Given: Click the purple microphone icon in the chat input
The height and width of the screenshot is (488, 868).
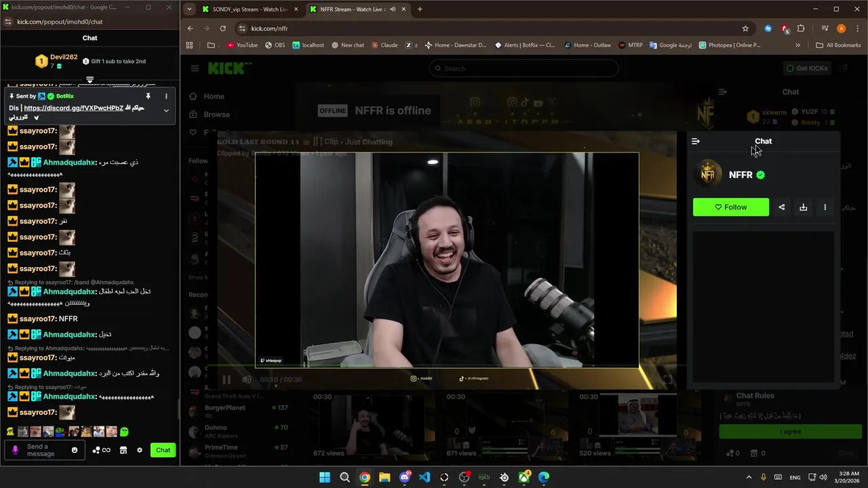Looking at the screenshot, I should 16,450.
